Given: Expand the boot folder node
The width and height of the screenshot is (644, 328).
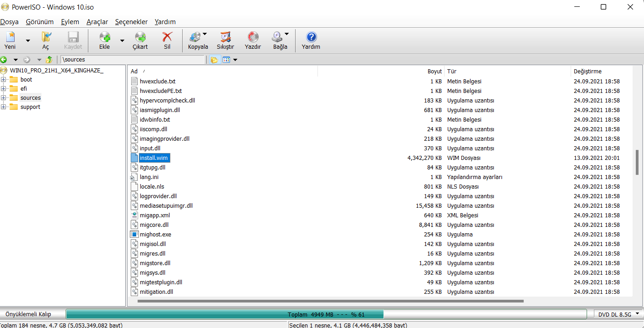Looking at the screenshot, I should coord(4,79).
